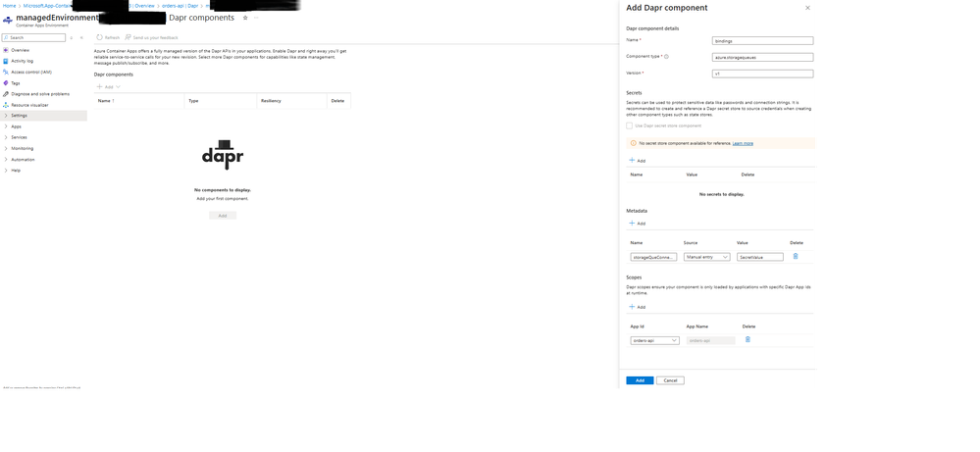Image resolution: width=980 pixels, height=452 pixels.
Task: Open the more options ellipsis near title
Action: (256, 18)
